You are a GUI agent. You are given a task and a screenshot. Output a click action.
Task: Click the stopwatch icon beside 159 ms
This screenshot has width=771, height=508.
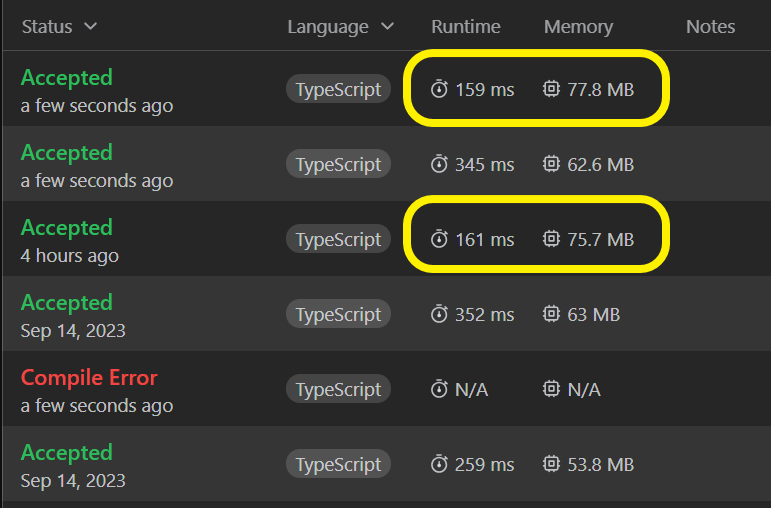pyautogui.click(x=439, y=89)
